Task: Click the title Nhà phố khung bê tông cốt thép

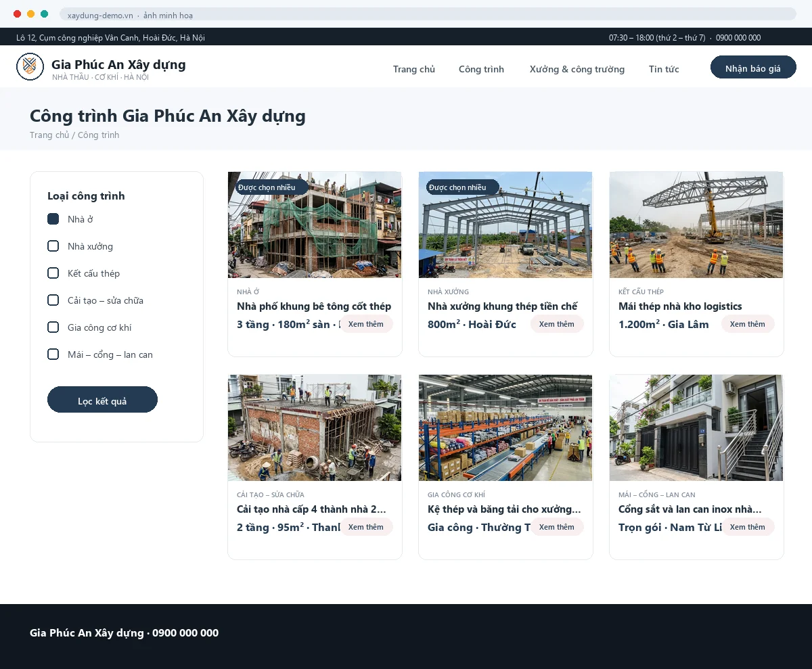Action: pyautogui.click(x=314, y=306)
